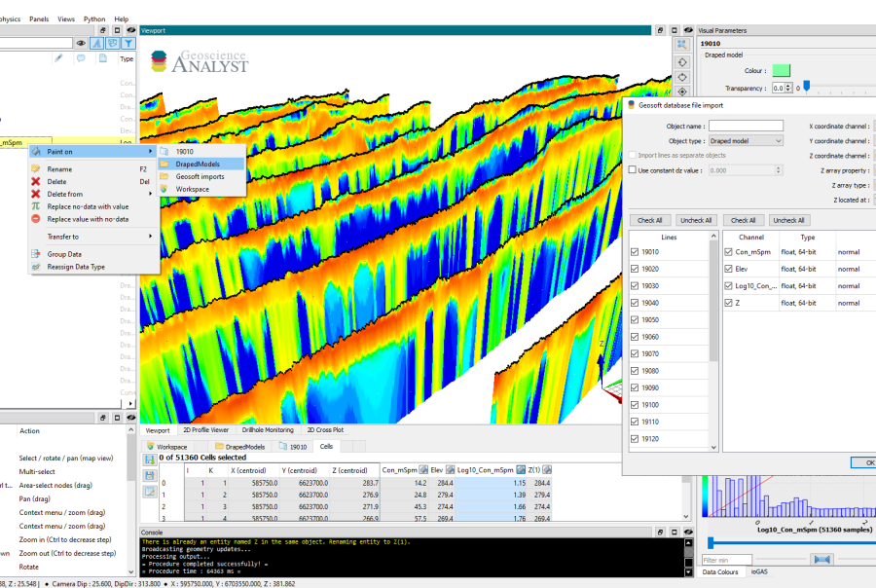Click the third viewport rotation center icon
Image resolution: width=876 pixels, height=588 pixels.
click(x=681, y=77)
